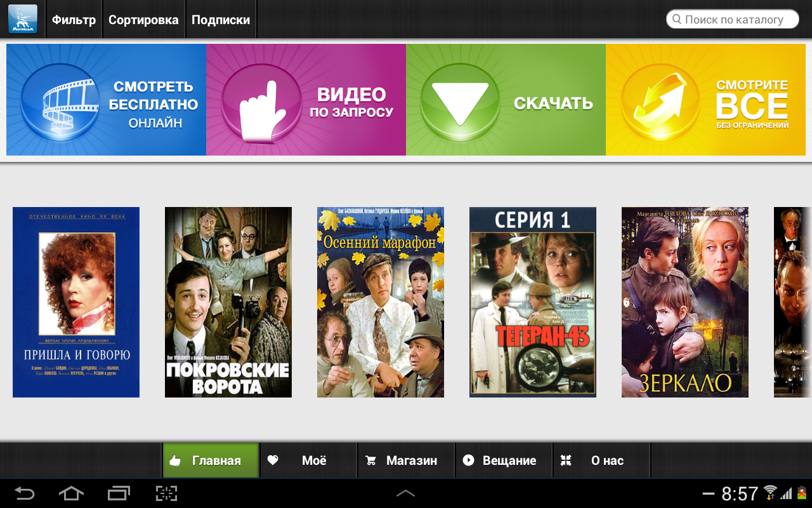
Task: Open the recent apps icon
Action: (x=119, y=493)
